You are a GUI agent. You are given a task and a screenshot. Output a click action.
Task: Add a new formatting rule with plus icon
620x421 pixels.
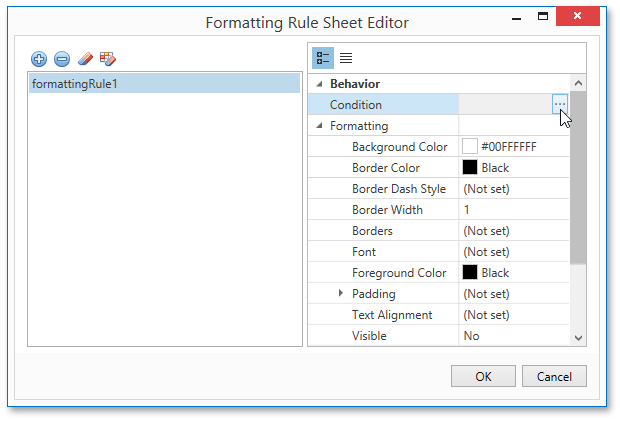pos(39,59)
